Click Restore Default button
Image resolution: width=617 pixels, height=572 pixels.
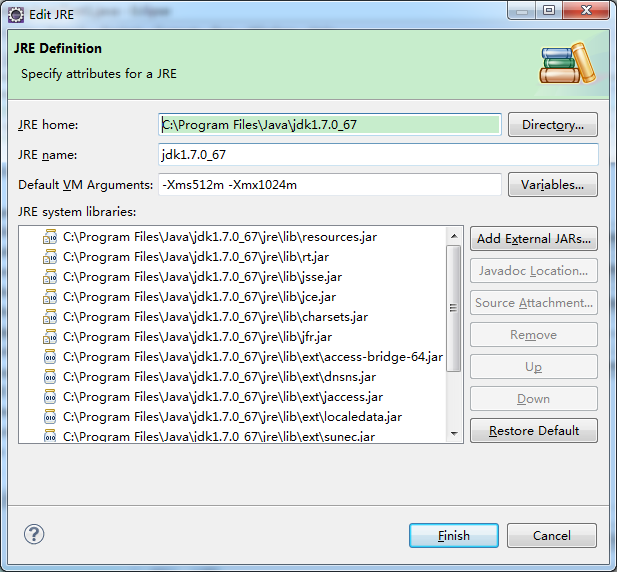pyautogui.click(x=534, y=431)
